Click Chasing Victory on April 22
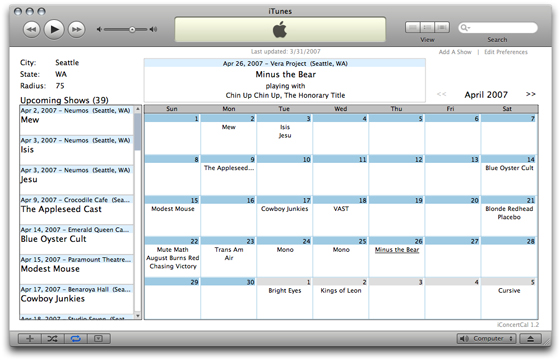Screen dimensions: 560x360 173,266
